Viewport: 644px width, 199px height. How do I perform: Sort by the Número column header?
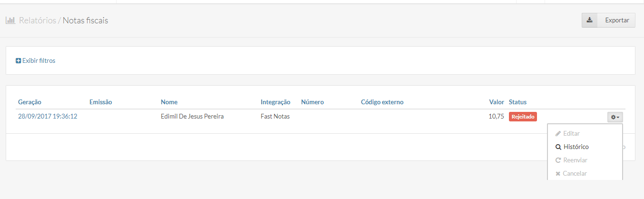pyautogui.click(x=312, y=102)
